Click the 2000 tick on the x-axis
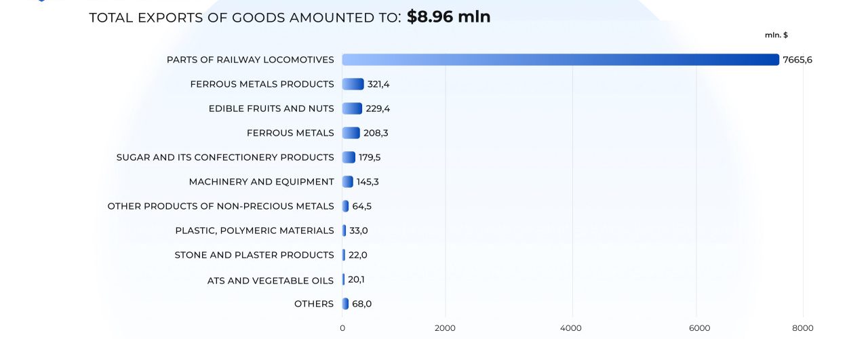This screenshot has height=339, width=868. pyautogui.click(x=445, y=328)
